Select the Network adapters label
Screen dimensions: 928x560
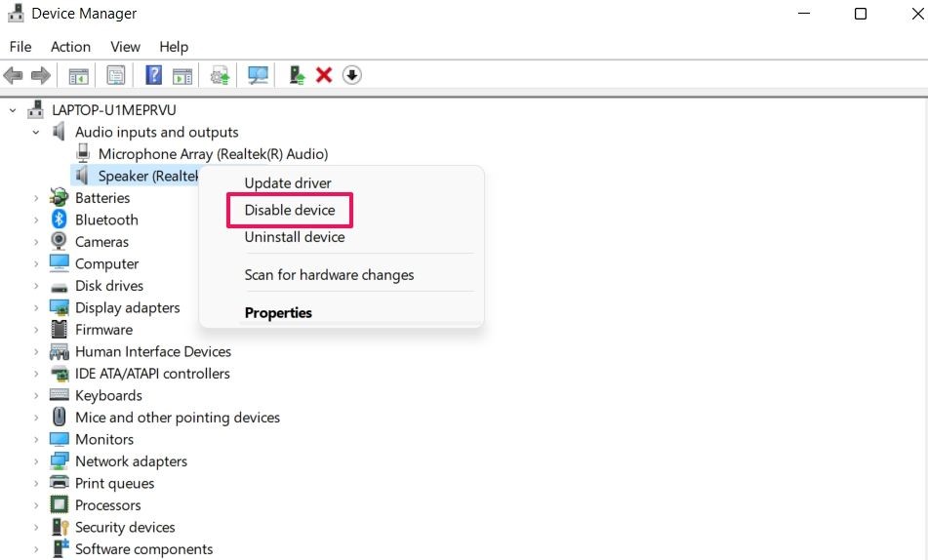[x=131, y=461]
